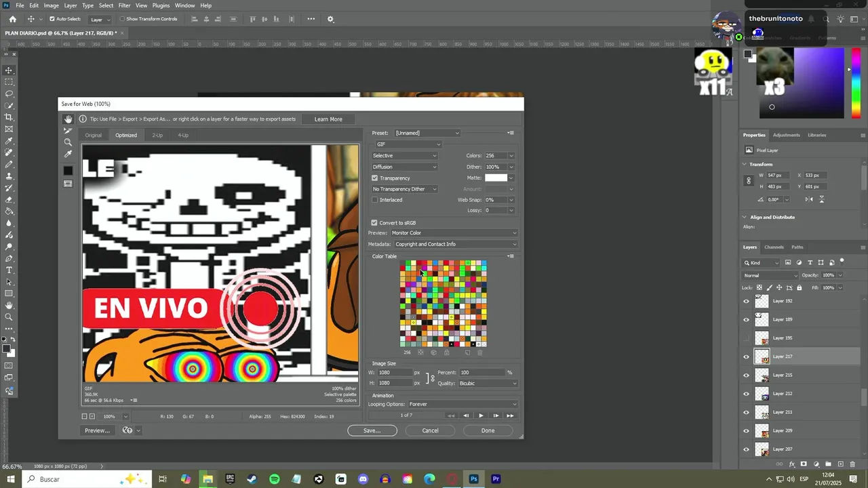Select the Rectangle shape tool
This screenshot has height=488, width=868.
9,293
